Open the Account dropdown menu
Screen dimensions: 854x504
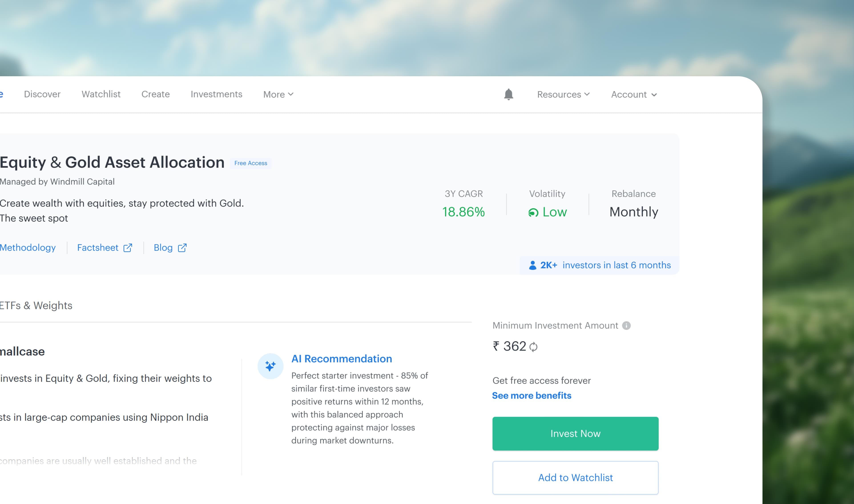coord(634,94)
